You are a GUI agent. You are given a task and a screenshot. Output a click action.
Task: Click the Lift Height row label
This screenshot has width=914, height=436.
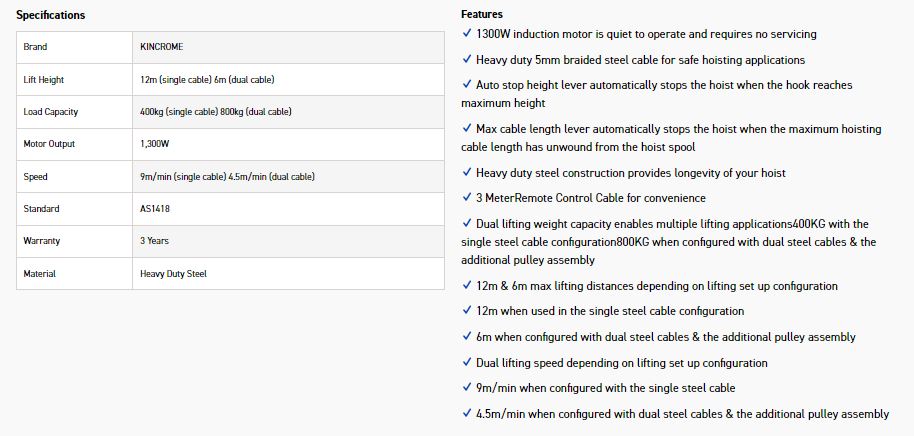[44, 79]
